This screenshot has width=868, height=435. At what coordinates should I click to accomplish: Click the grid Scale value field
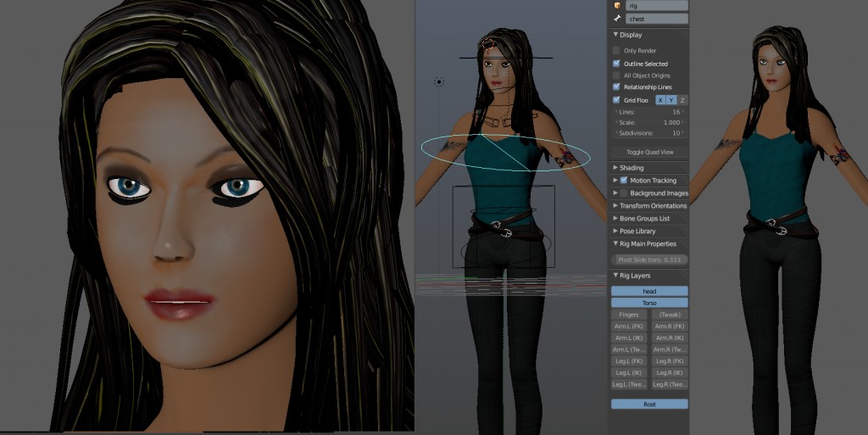point(650,122)
